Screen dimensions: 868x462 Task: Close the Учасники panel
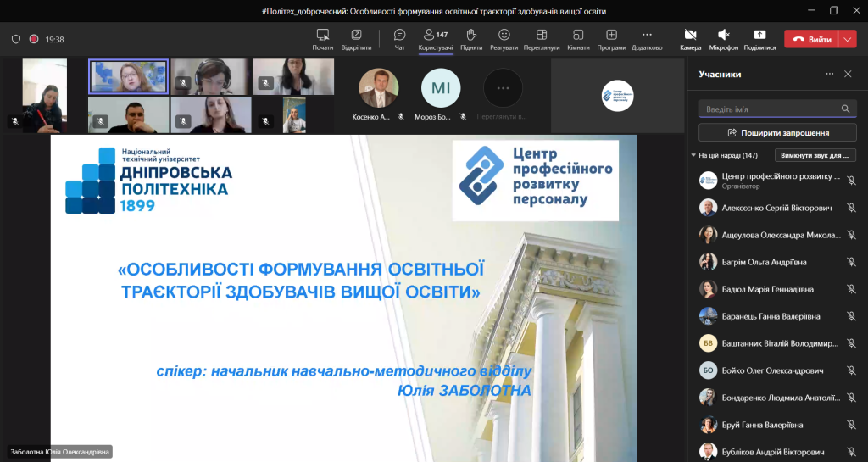tap(848, 74)
